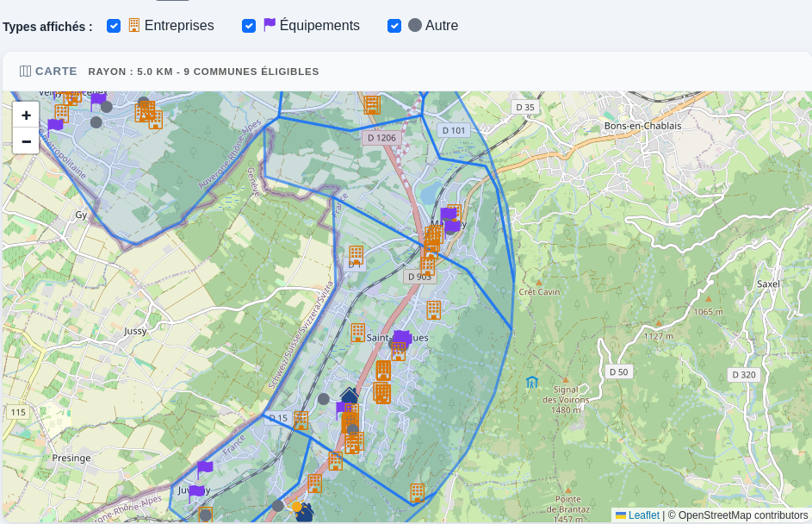Select building marker just above the orange sun marker
The width and height of the screenshot is (812, 524).
coord(314,483)
